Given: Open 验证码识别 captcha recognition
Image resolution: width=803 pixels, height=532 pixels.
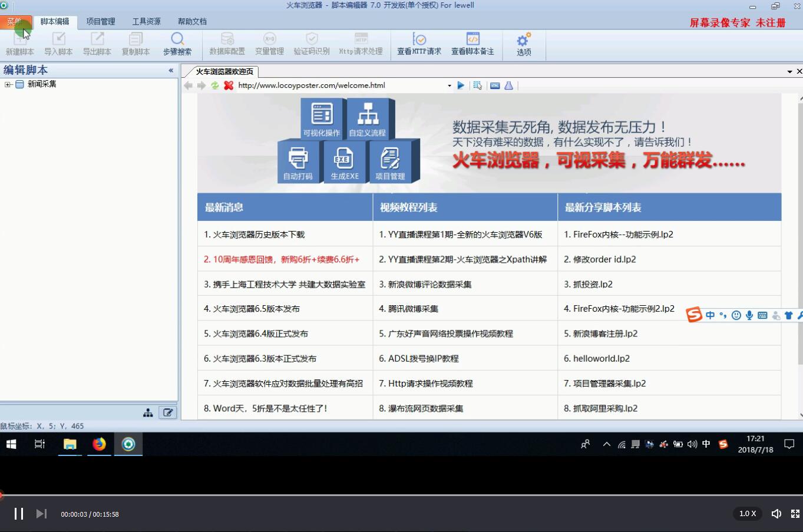Looking at the screenshot, I should (312, 44).
